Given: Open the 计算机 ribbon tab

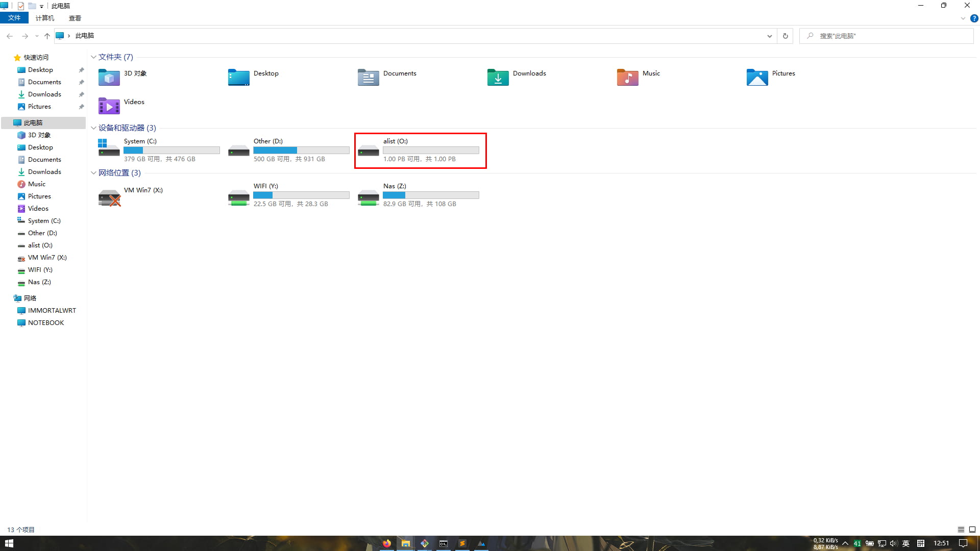Looking at the screenshot, I should tap(45, 18).
